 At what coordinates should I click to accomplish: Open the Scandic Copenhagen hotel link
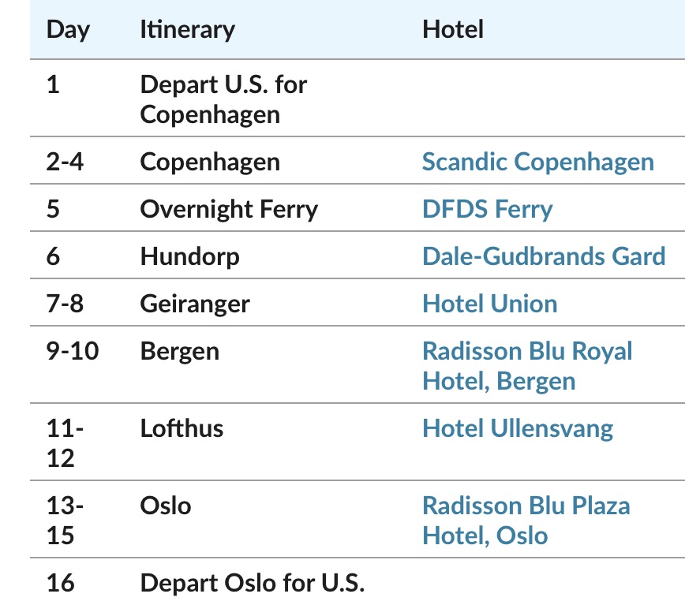(537, 162)
